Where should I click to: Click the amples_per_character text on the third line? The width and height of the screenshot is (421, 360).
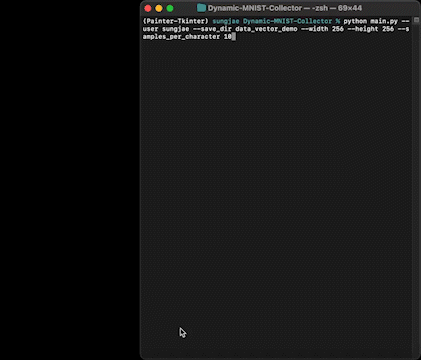point(181,37)
